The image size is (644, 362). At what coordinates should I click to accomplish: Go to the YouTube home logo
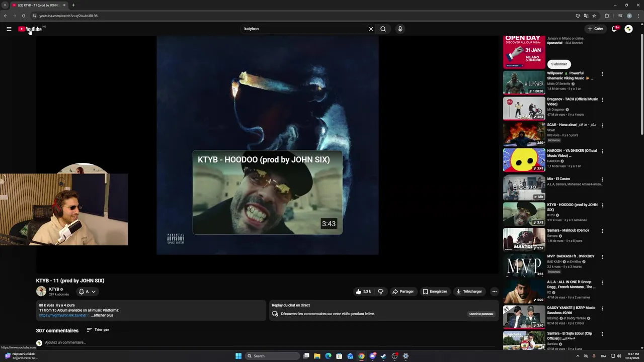[30, 29]
